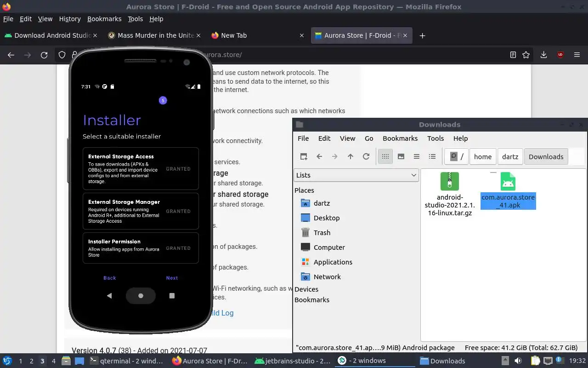588x368 pixels.
Task: Click dartz path button in file manager
Action: 510,156
